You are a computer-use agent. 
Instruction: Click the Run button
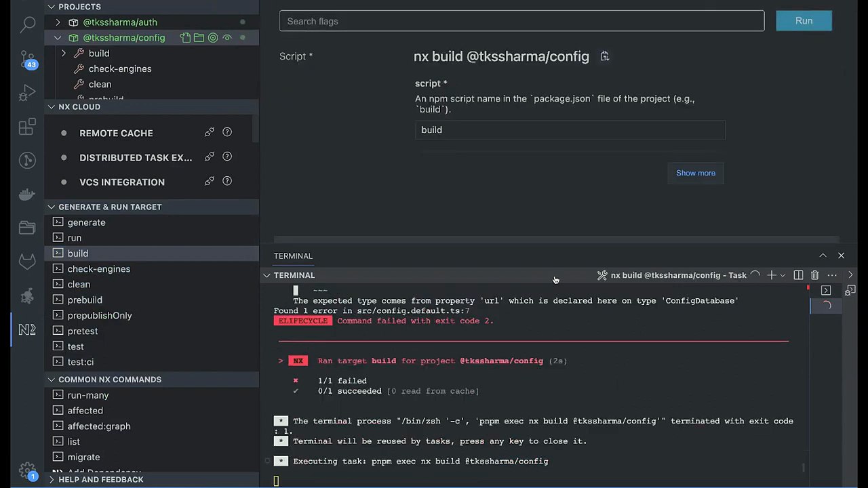[804, 21]
